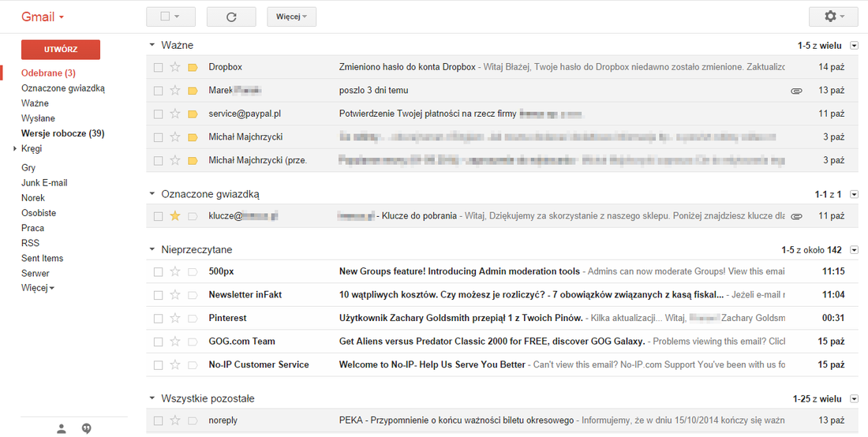Open the Serwer label

click(36, 273)
